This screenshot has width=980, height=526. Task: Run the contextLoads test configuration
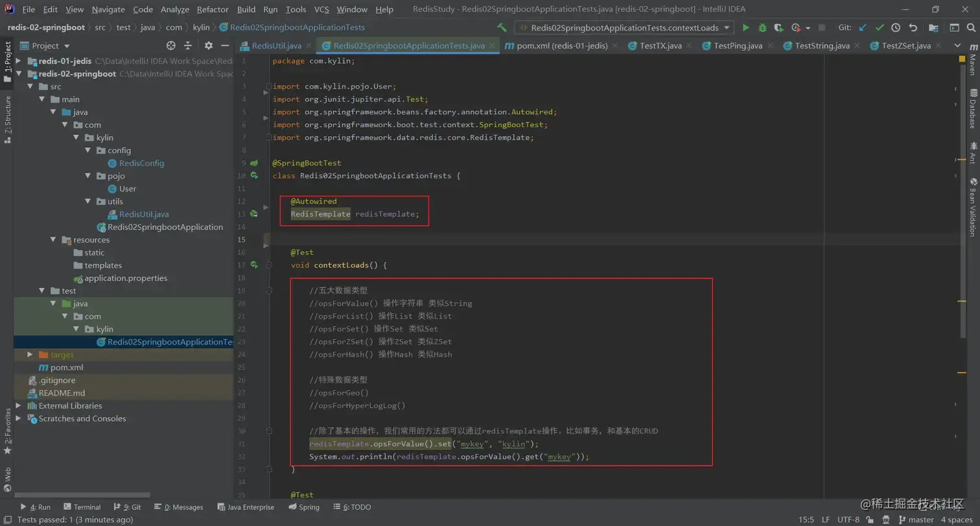[746, 28]
